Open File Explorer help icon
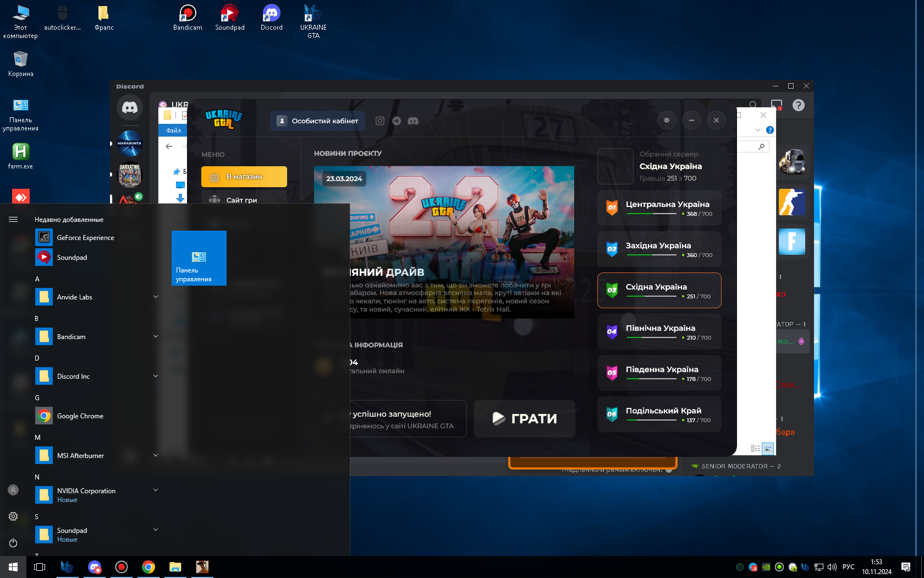This screenshot has width=924, height=578. tap(770, 130)
